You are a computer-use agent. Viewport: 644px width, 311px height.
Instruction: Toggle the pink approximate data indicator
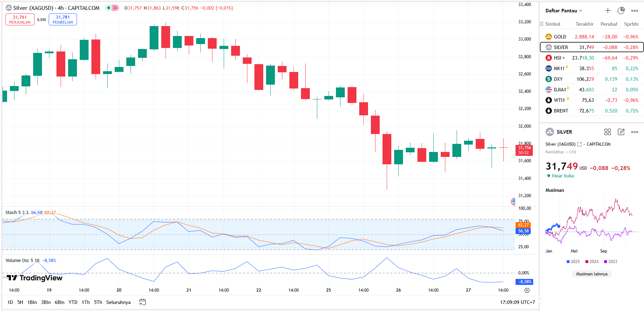(115, 8)
